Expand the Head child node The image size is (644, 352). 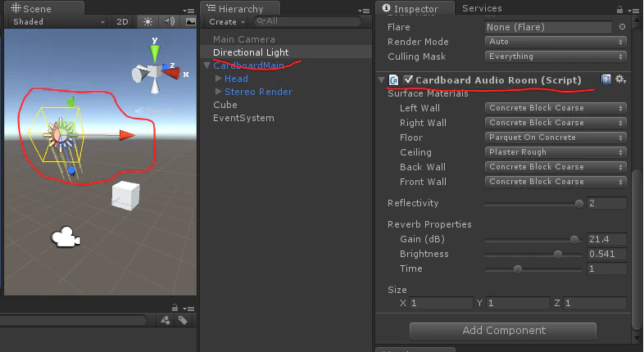click(x=219, y=79)
